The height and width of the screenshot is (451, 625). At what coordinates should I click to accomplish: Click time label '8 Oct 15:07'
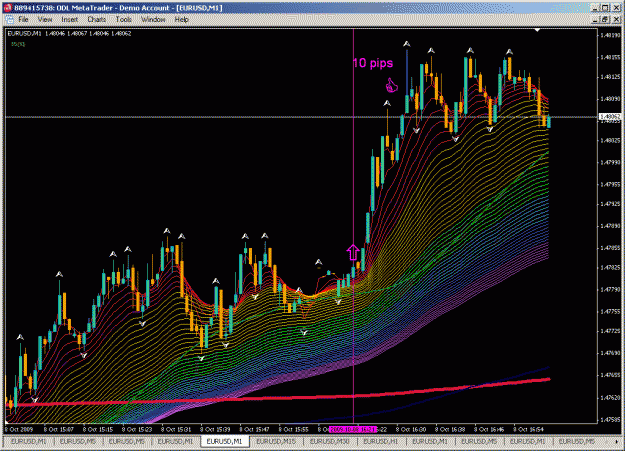(59, 429)
